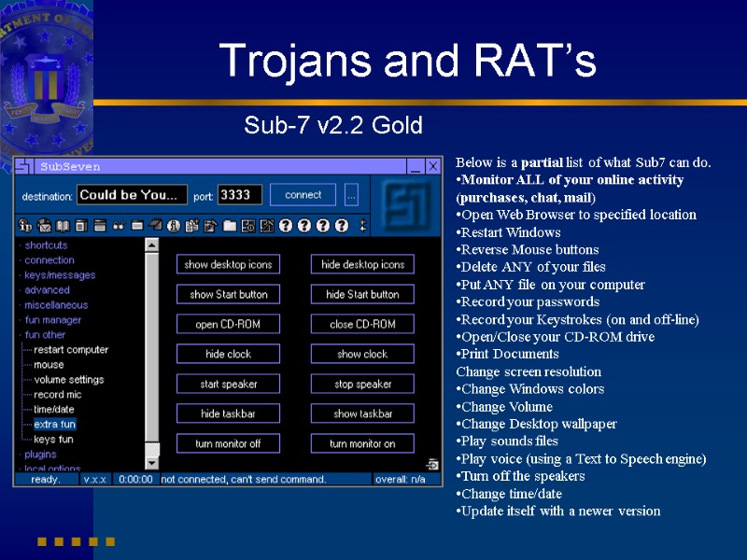Click hide desktop icons button

(362, 264)
